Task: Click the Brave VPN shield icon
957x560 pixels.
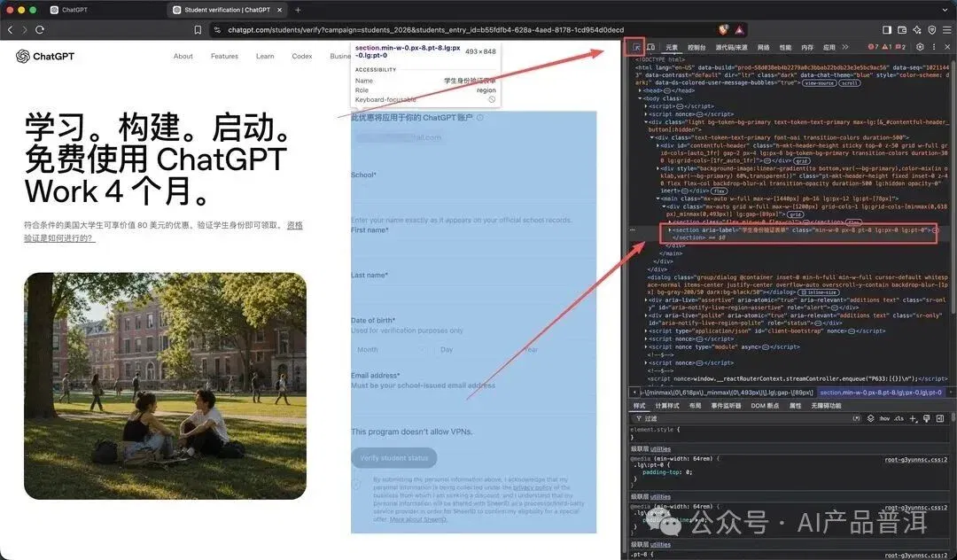Action: click(x=932, y=29)
